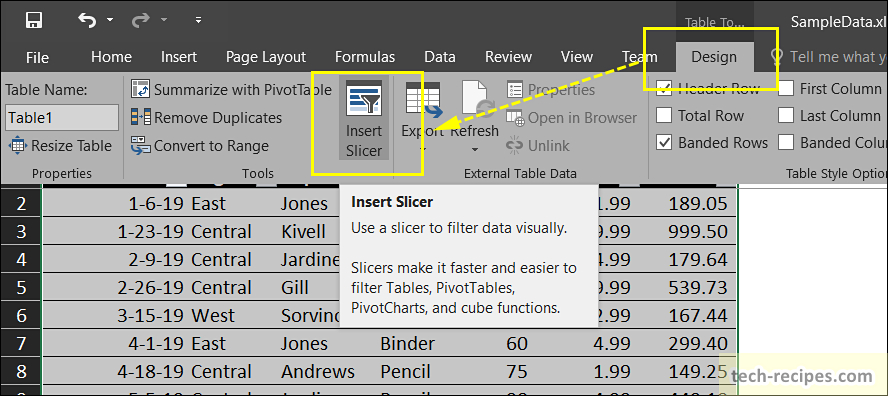This screenshot has width=888, height=396.
Task: Click the Undo arrow icon
Action: 87,20
